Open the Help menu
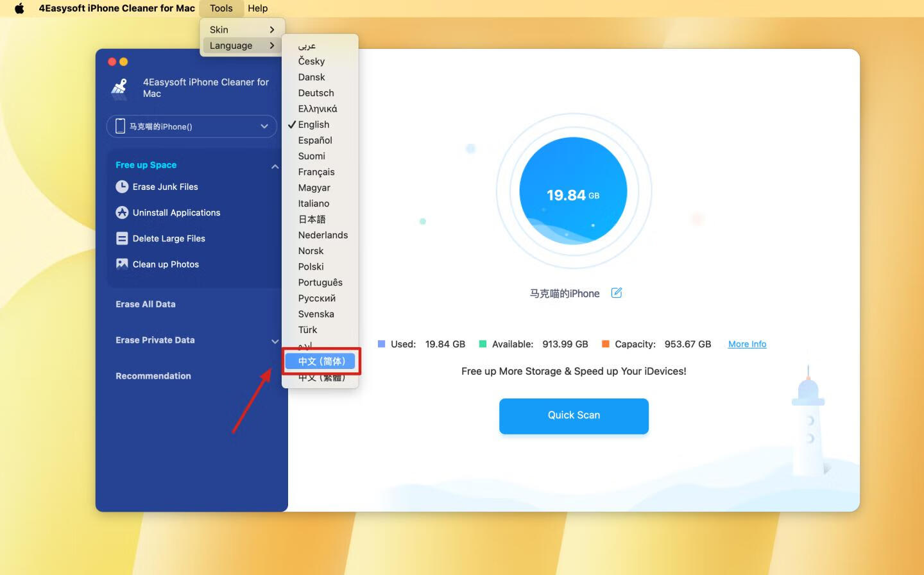The height and width of the screenshot is (575, 924). tap(258, 8)
